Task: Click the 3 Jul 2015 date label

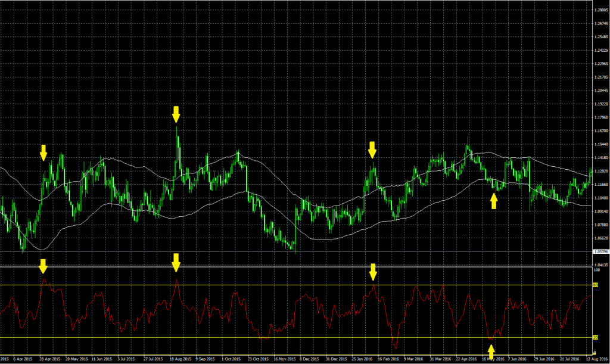Action: pos(126,359)
